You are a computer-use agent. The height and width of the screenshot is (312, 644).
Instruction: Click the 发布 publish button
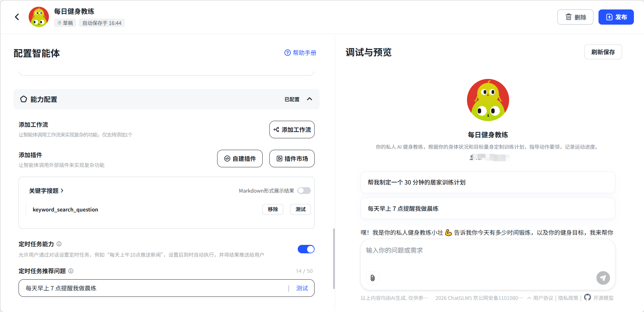(616, 17)
